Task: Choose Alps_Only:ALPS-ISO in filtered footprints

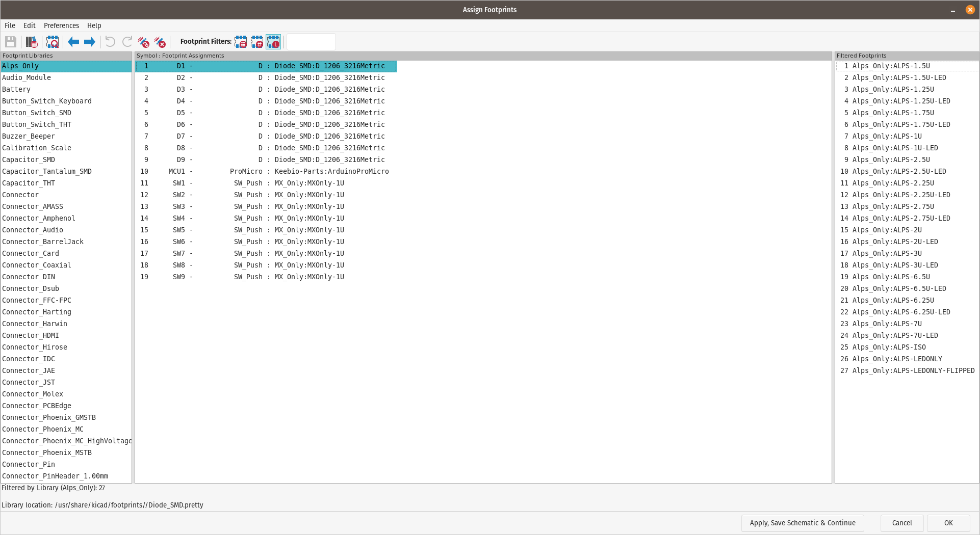Action: [889, 347]
